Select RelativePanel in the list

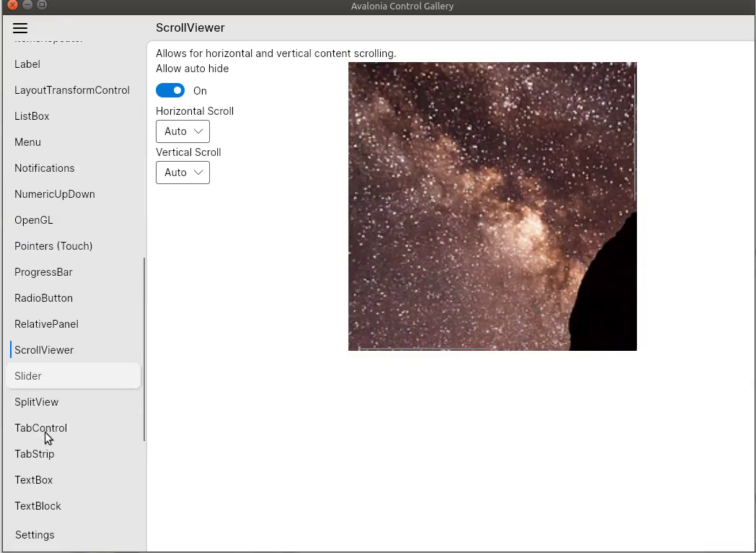[x=74, y=324]
